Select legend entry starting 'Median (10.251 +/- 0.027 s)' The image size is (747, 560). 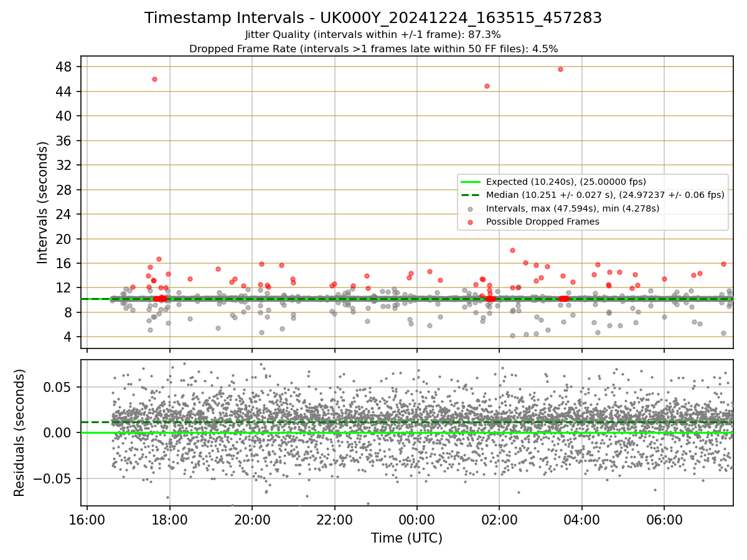tap(605, 195)
